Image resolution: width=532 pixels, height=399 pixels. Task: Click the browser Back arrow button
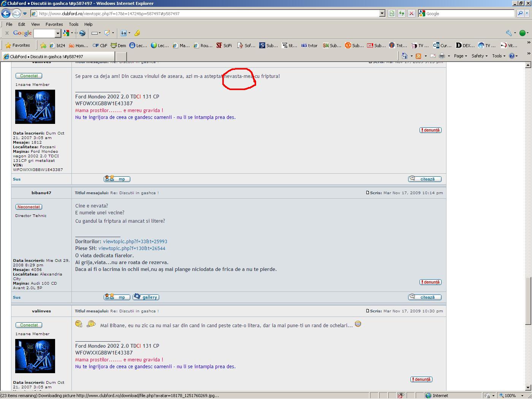6,13
